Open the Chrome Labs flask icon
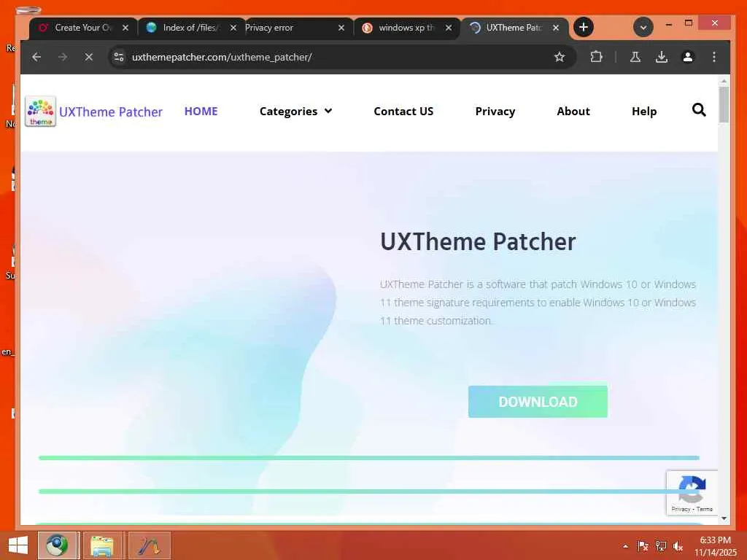The height and width of the screenshot is (560, 747). click(635, 57)
